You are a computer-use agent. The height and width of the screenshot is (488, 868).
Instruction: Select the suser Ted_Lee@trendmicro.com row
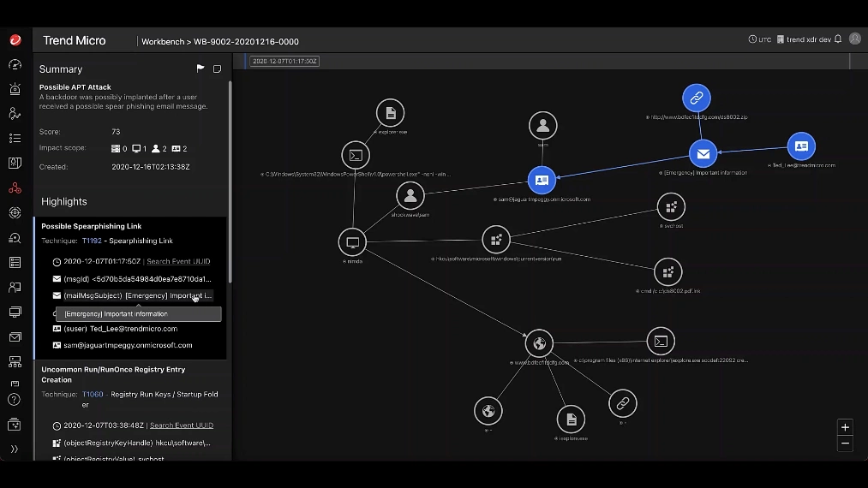tap(115, 329)
